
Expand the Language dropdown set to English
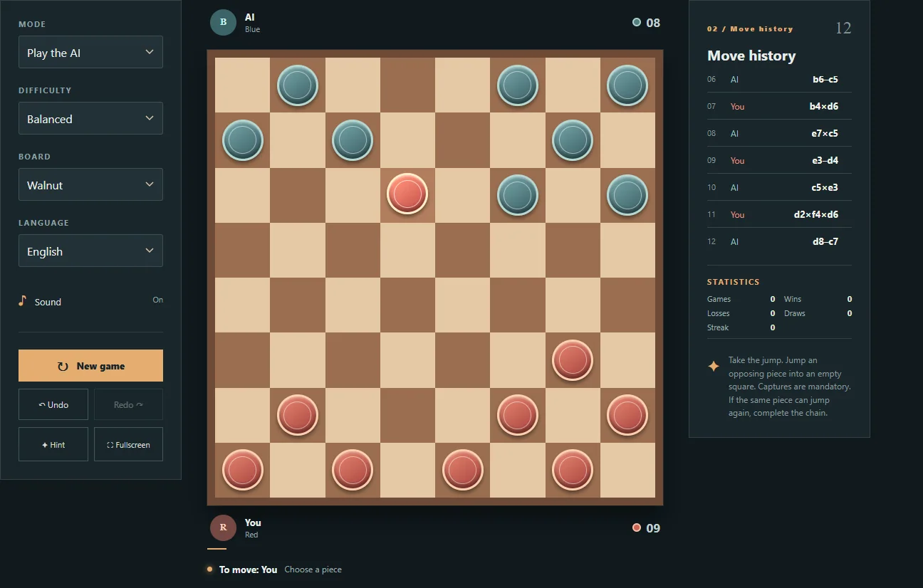(90, 251)
